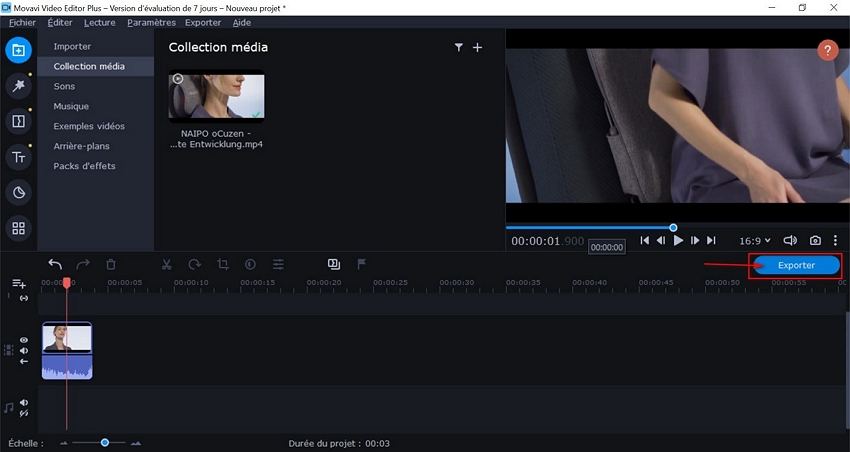The width and height of the screenshot is (850, 452).
Task: Open the Paramètres menu
Action: click(151, 23)
